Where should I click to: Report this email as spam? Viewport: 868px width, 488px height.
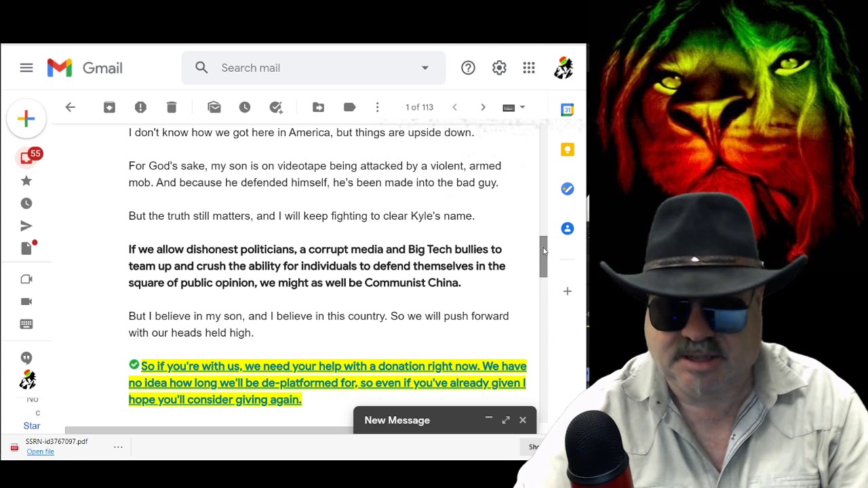[x=140, y=107]
